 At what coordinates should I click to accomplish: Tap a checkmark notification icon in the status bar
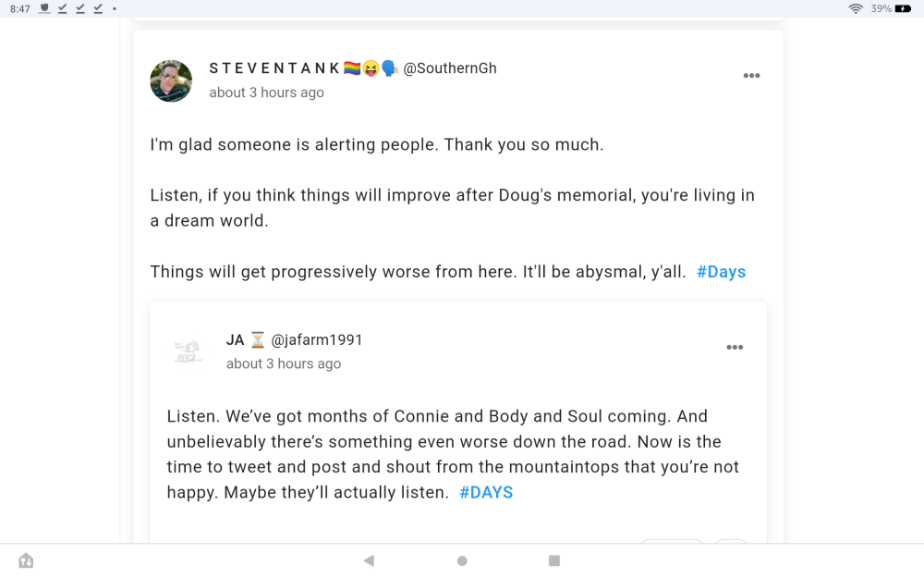62,8
